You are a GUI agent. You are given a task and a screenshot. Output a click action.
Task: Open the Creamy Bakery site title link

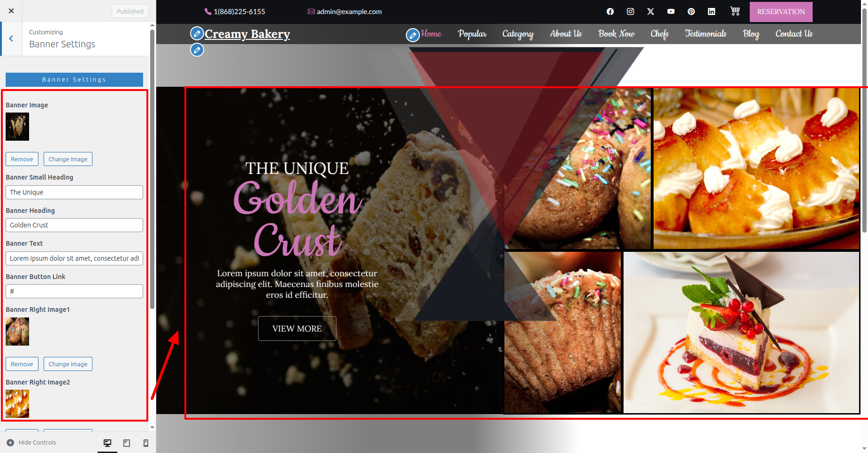point(247,34)
